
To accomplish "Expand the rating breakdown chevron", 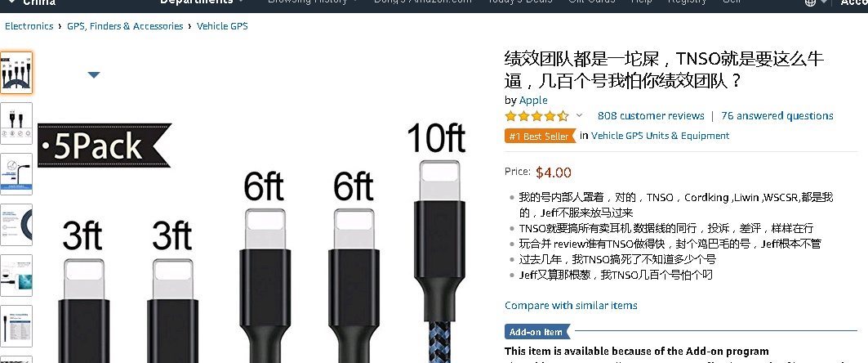I will coord(579,115).
